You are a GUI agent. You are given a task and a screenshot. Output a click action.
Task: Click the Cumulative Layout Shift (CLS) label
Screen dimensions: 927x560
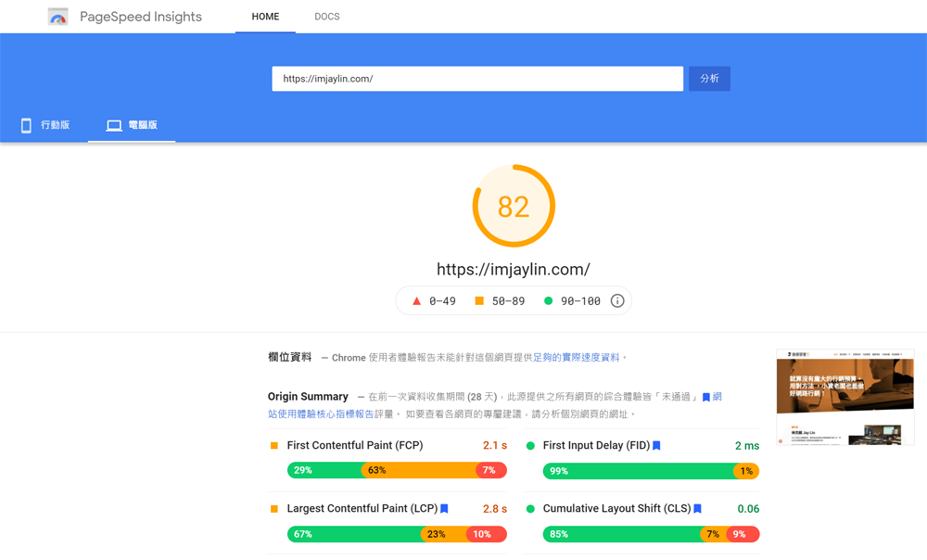(616, 509)
